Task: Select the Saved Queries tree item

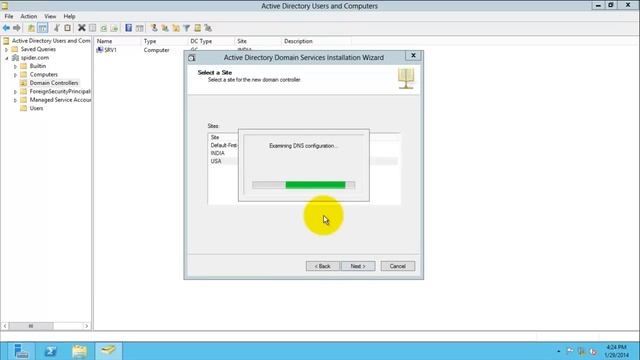Action: click(x=38, y=49)
